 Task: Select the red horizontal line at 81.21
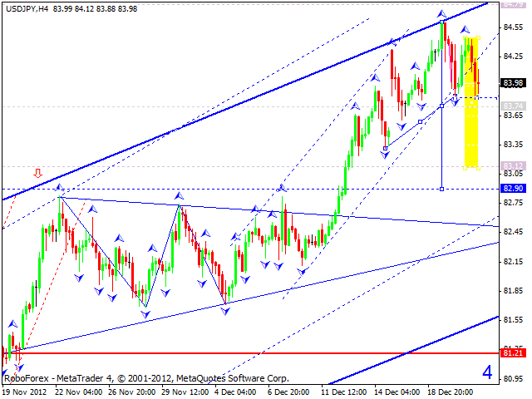[249, 353]
